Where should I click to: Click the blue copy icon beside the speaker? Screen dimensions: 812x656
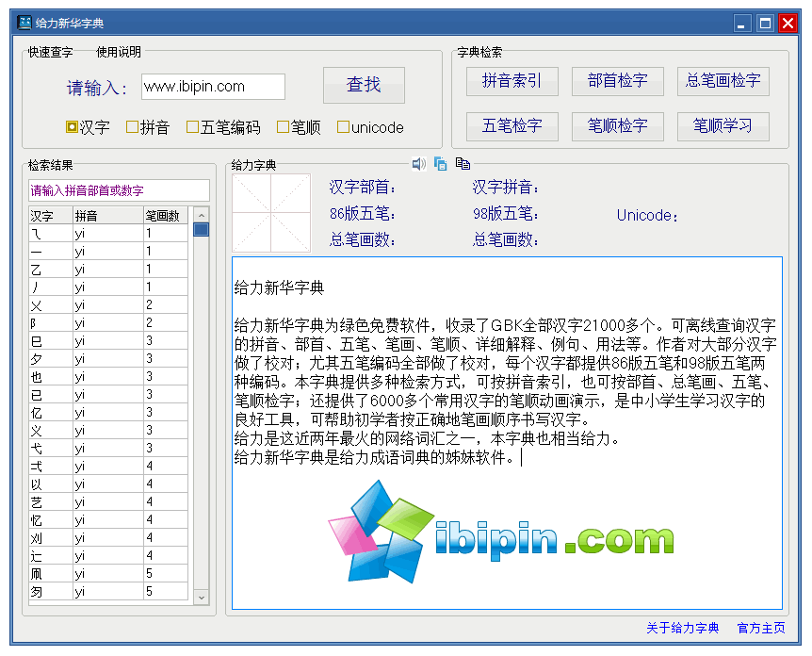coord(440,164)
